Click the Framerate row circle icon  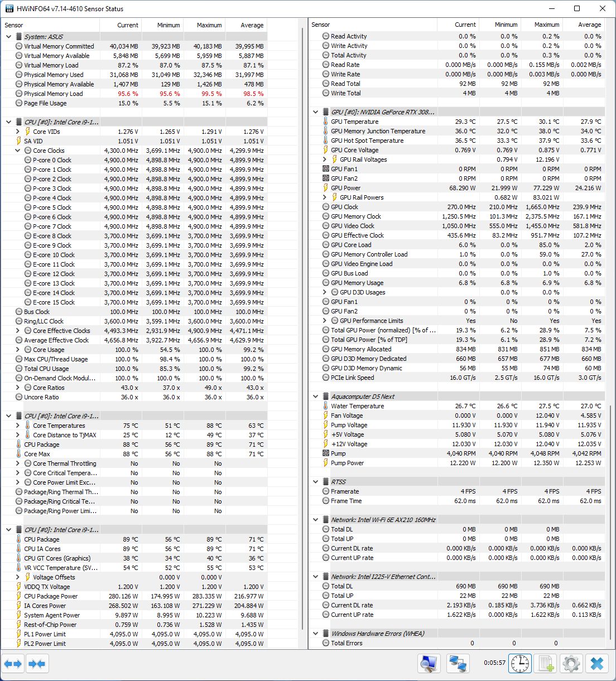click(326, 491)
